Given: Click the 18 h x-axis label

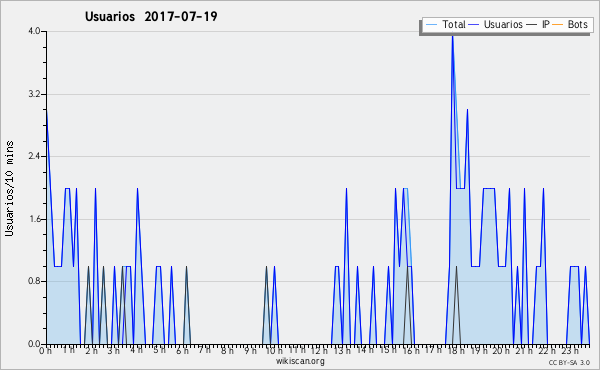Looking at the screenshot, I should (x=456, y=351).
